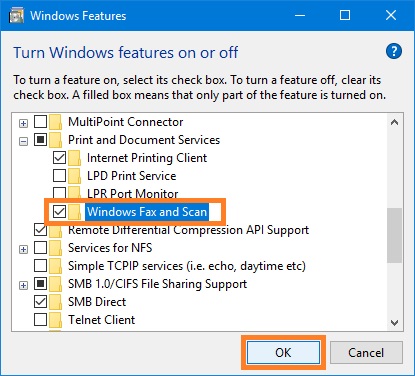415x376 pixels.
Task: Enable the Telnet Client checkbox
Action: tap(40, 319)
